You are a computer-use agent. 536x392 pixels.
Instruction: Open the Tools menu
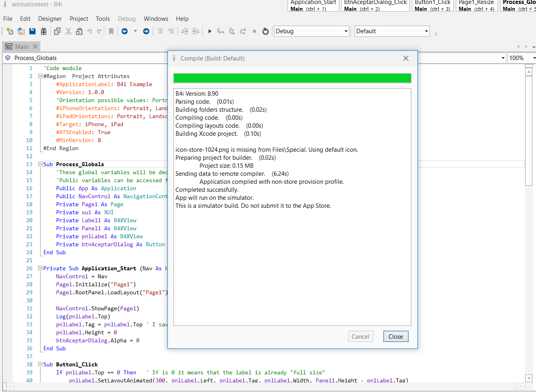103,19
